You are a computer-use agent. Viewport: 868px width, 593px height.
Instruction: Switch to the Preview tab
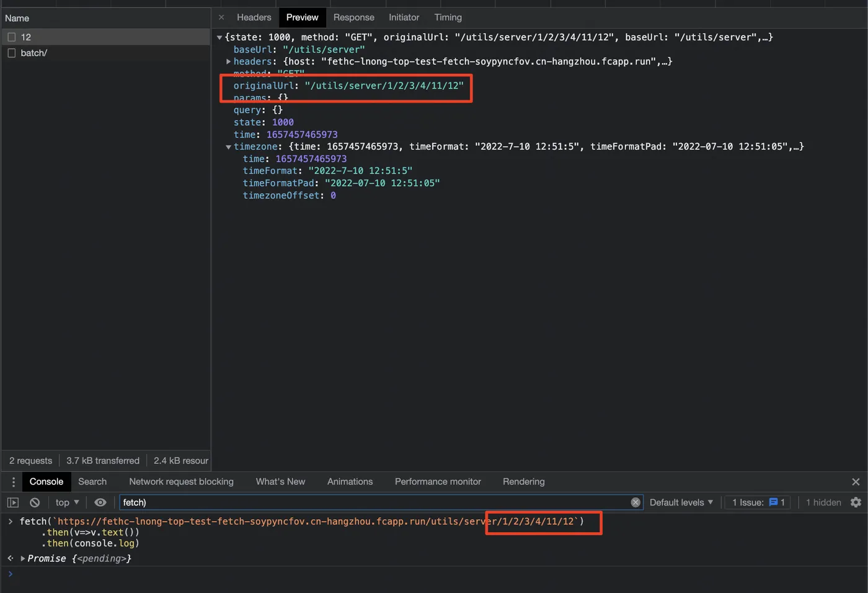point(303,17)
